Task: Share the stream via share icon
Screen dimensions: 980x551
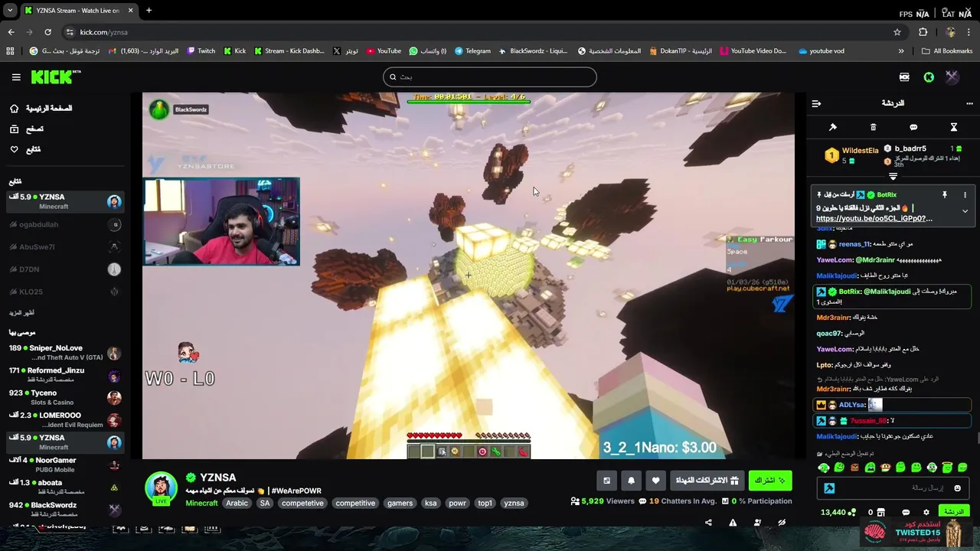Action: coord(708,523)
